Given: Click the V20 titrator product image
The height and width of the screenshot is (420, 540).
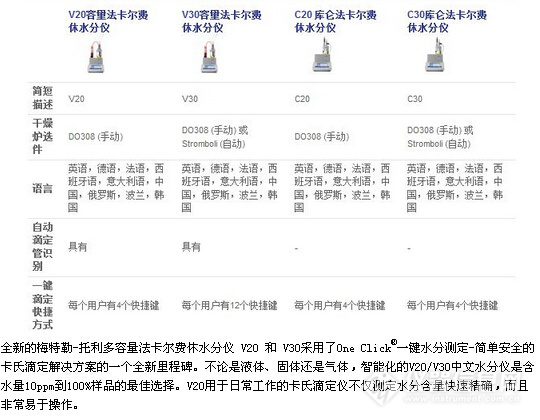Looking at the screenshot, I should tap(96, 57).
